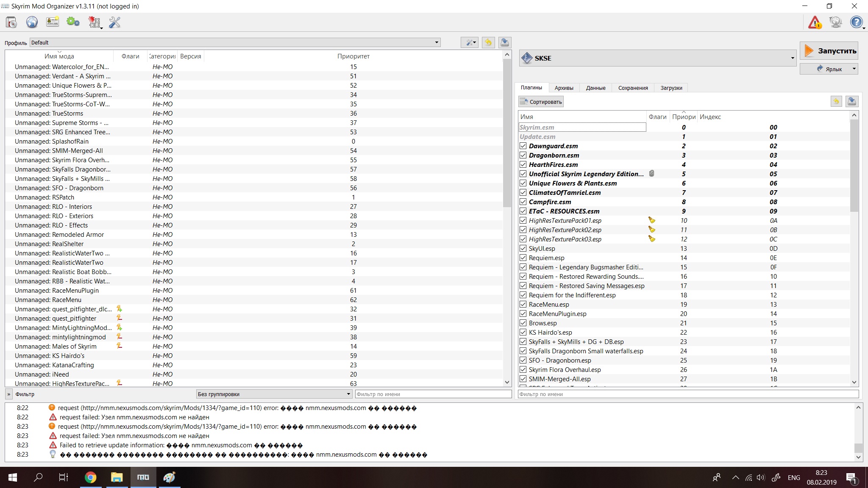
Task: Uncheck Campfire.esm plugin
Action: tap(523, 202)
